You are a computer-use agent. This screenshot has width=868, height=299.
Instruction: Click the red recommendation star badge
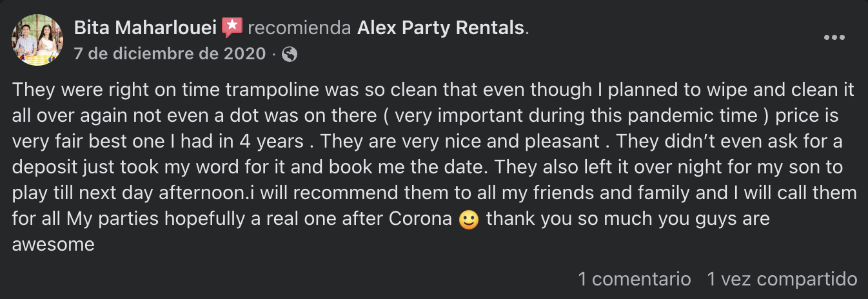[x=232, y=28]
